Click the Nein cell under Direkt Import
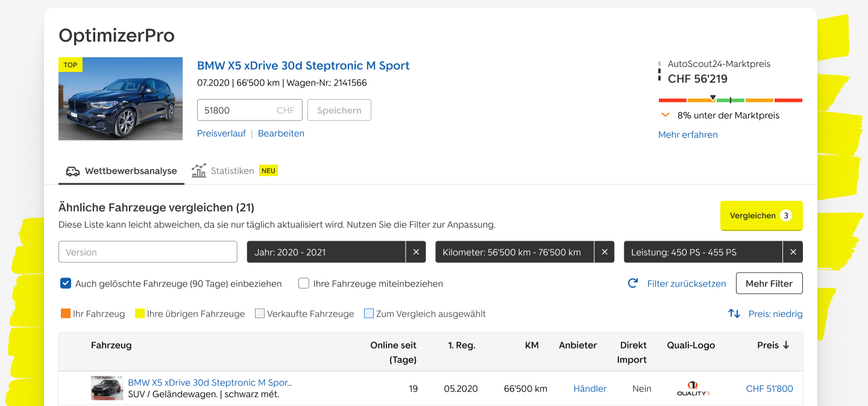 642,389
